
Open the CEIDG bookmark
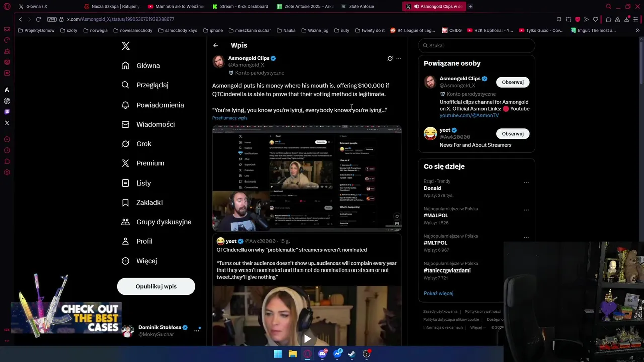(x=452, y=30)
